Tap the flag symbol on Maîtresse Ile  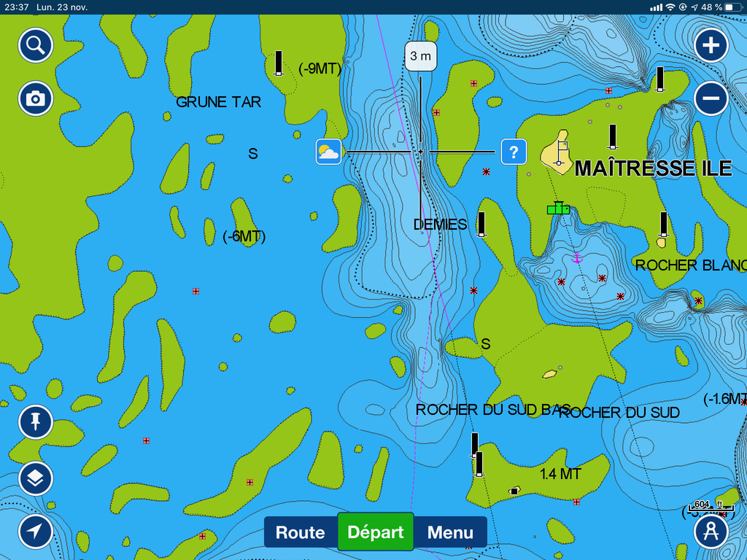pos(562,152)
